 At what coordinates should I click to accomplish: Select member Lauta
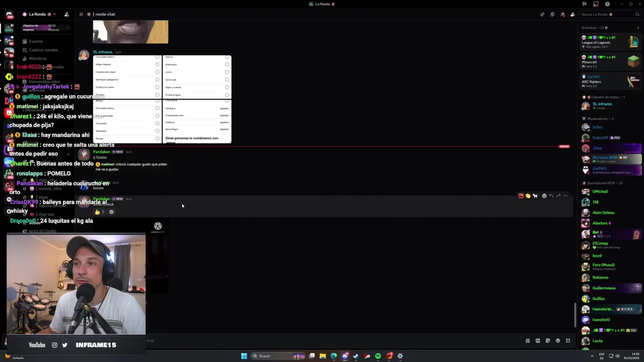click(611, 341)
